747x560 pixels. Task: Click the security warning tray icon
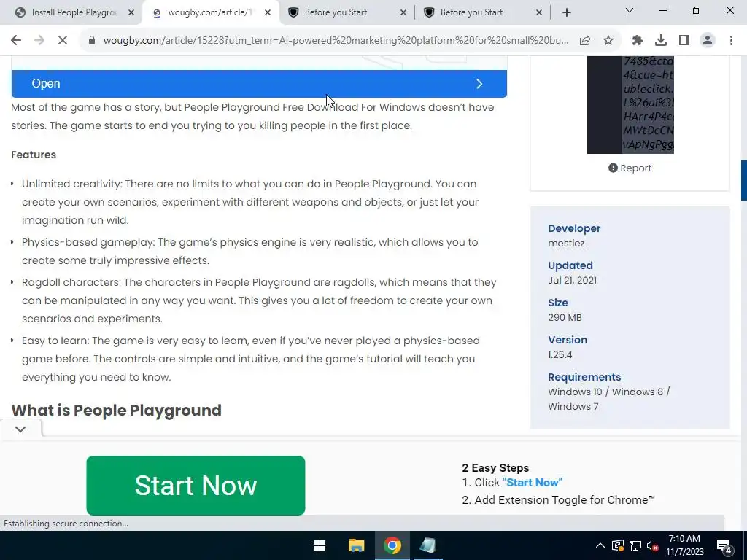coord(617,545)
